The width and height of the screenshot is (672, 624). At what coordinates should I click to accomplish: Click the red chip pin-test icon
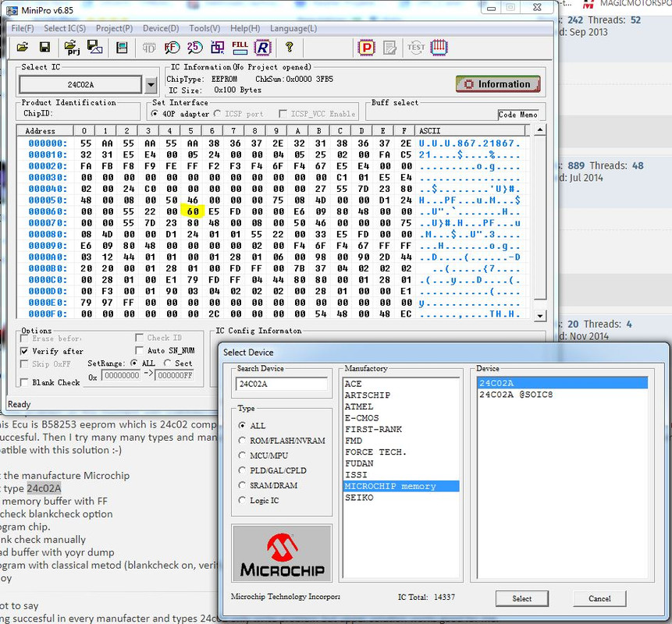click(439, 48)
